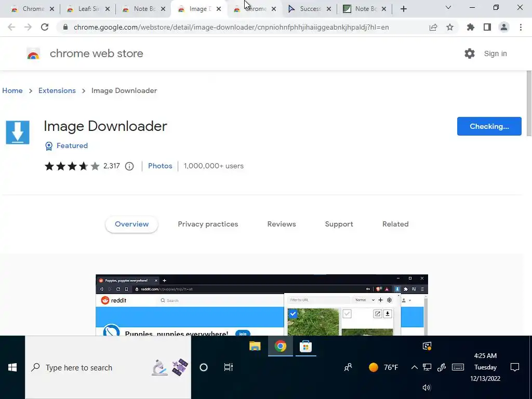Share this page via address bar icon
532x399 pixels.
[433, 27]
